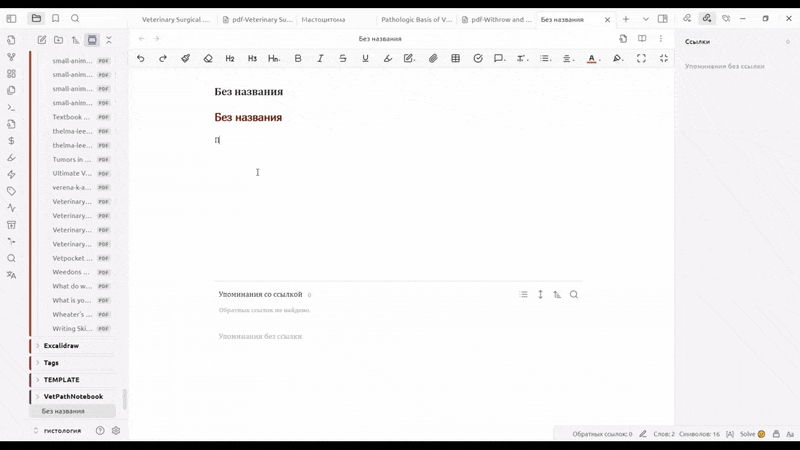
Task: Close the Без названия tab
Action: pos(607,20)
